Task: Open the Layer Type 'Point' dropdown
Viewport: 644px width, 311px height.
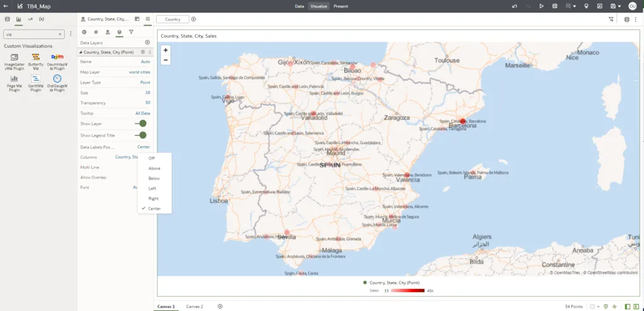Action: point(145,82)
